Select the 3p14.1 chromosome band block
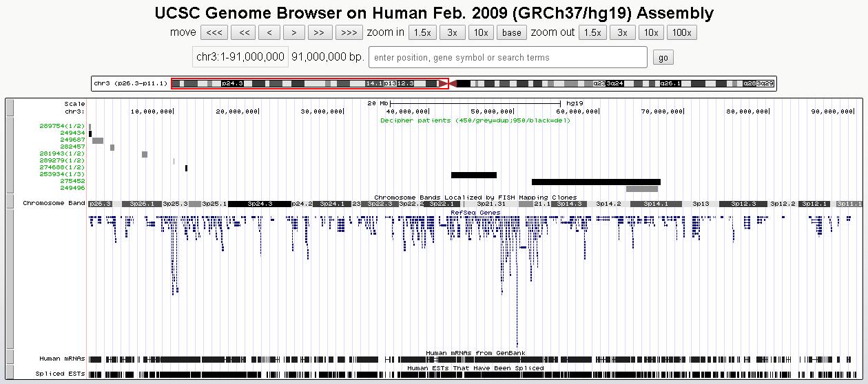Viewport: 868px width, 384px height. [x=656, y=204]
